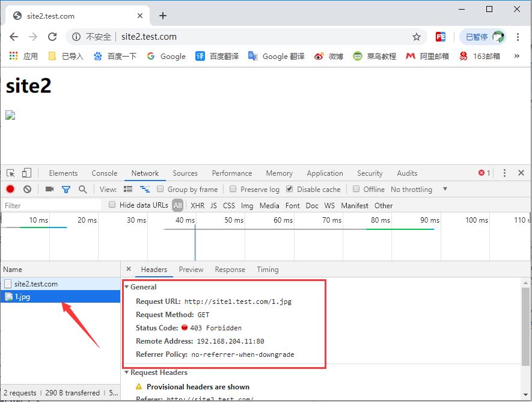532x402 pixels.
Task: Open the Timing tab of request
Action: 268,269
